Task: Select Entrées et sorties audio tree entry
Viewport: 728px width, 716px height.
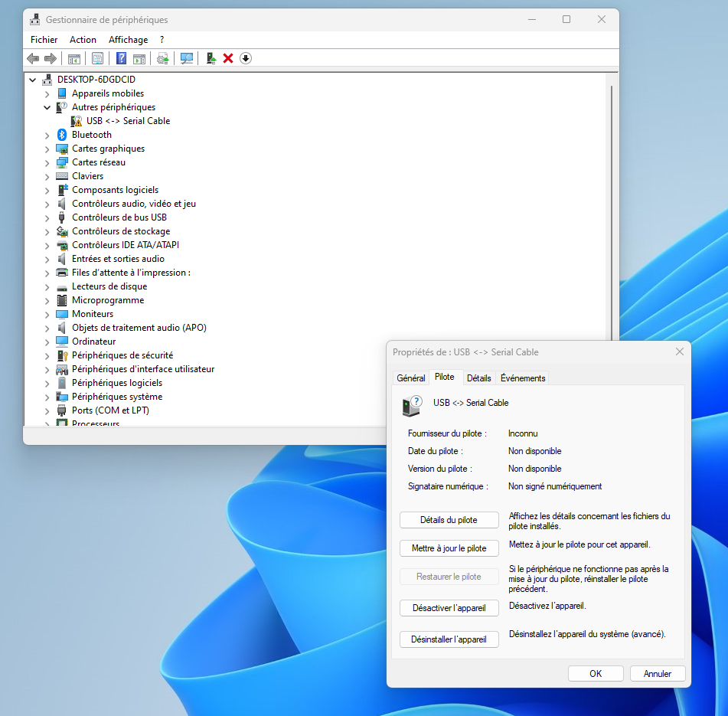Action: pos(118,259)
